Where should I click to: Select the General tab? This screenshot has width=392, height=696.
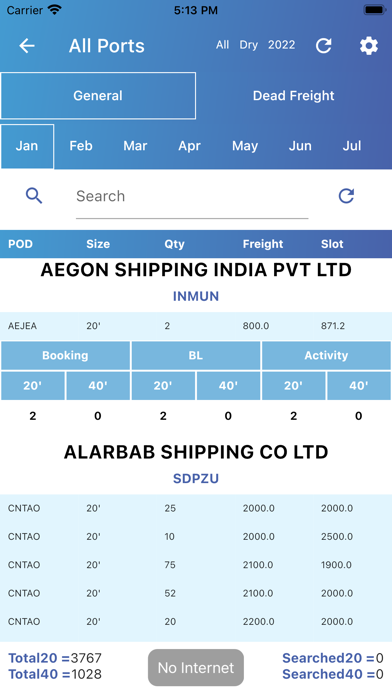click(98, 95)
